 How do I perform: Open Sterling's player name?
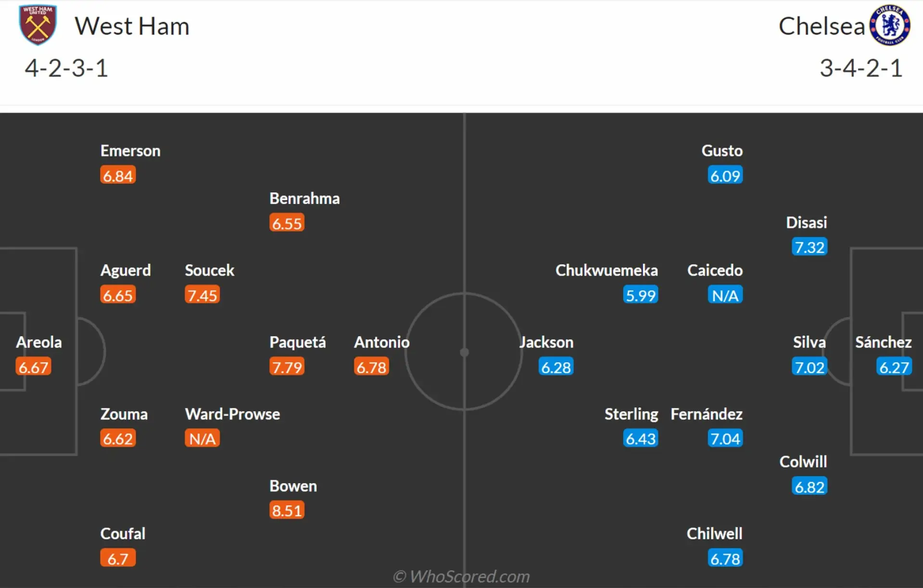pos(631,414)
